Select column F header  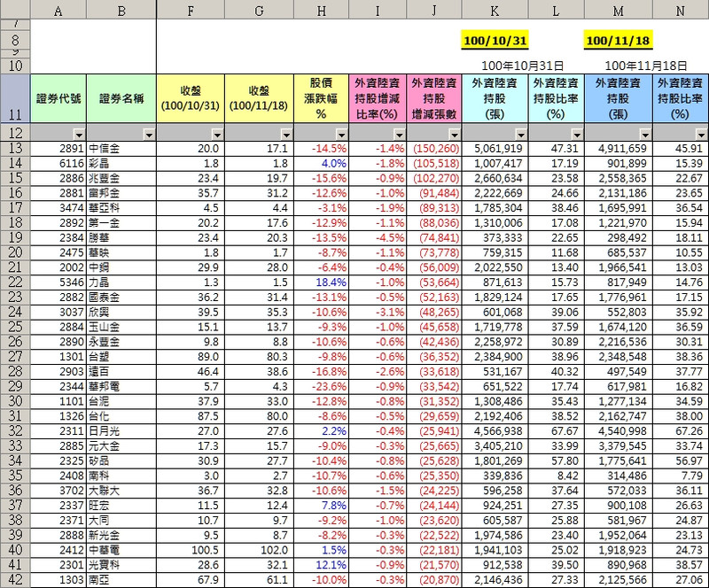click(x=191, y=10)
